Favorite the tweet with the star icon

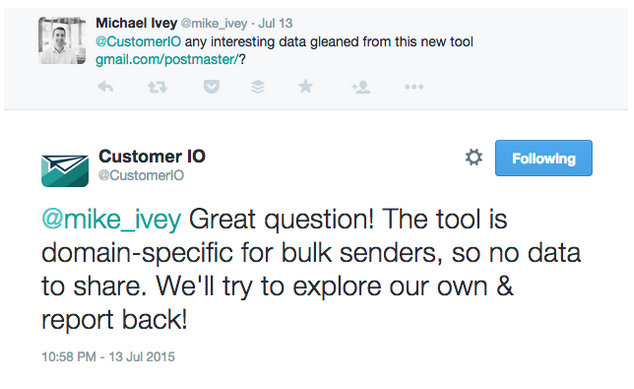306,86
